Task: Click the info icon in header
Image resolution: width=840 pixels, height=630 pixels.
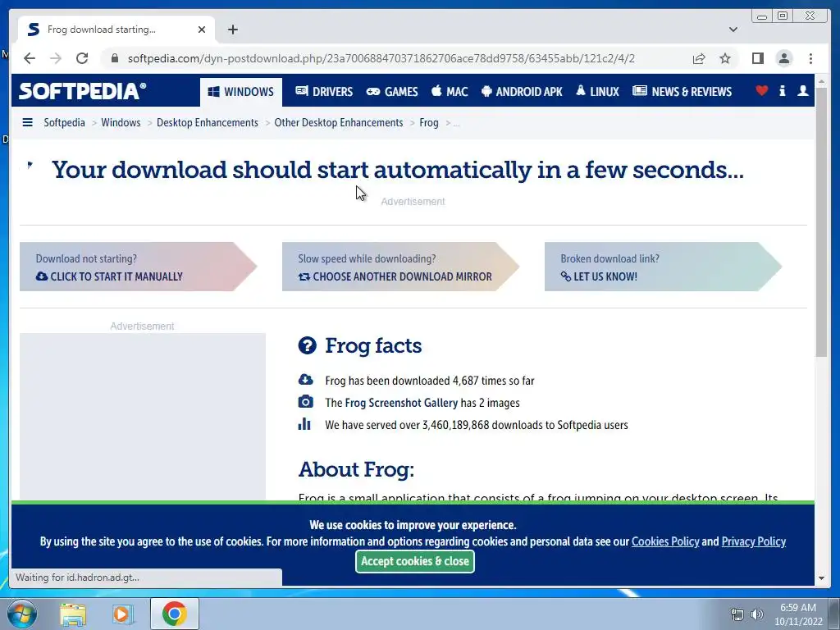Action: coord(782,90)
